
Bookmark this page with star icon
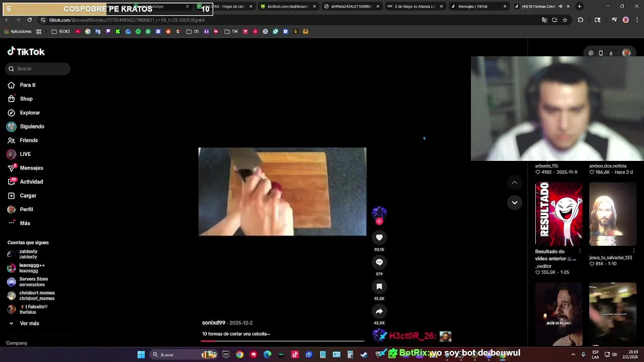[565, 20]
